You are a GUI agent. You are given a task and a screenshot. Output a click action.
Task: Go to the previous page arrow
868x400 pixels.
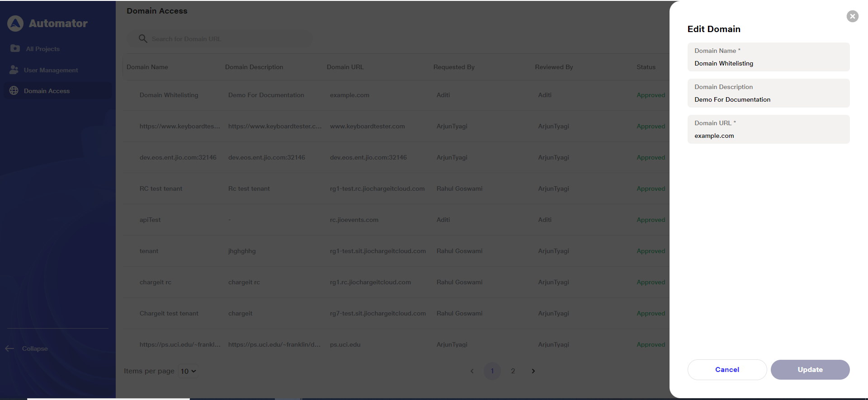472,371
